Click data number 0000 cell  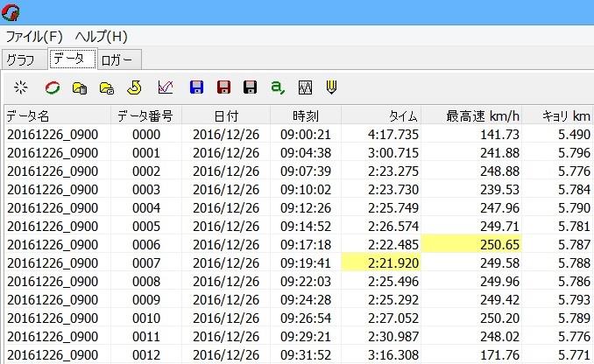click(x=146, y=135)
